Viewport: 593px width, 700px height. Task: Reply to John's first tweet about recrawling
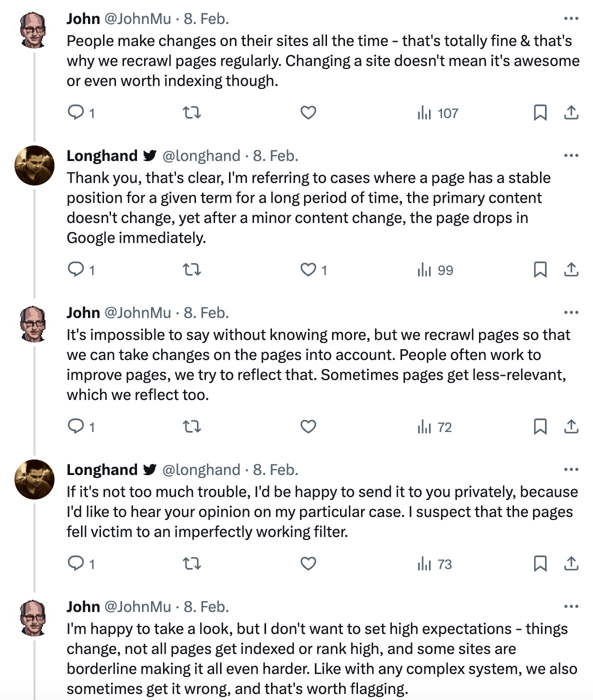(x=75, y=112)
